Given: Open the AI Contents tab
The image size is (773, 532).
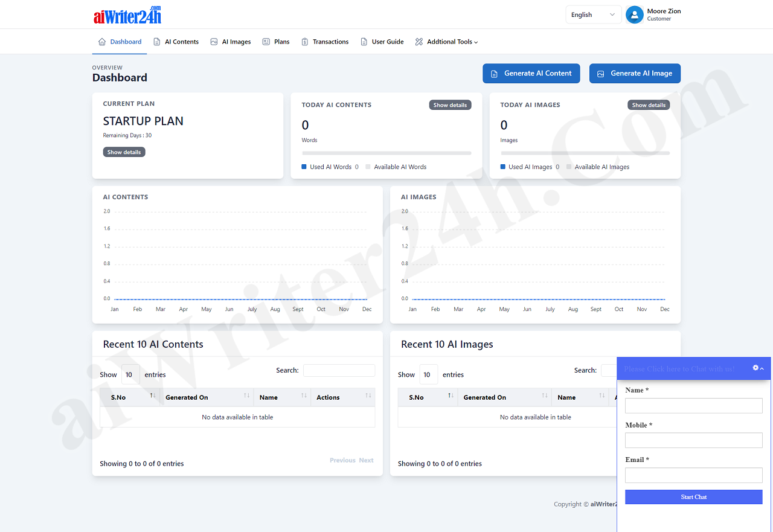Looking at the screenshot, I should pos(181,42).
